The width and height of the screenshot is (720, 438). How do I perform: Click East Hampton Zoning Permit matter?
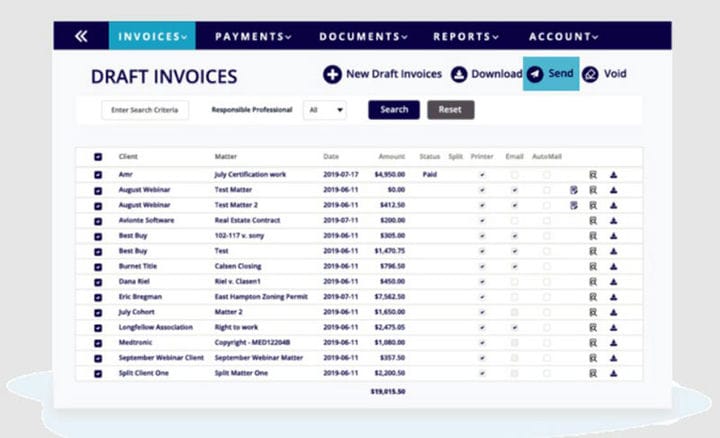pyautogui.click(x=261, y=297)
